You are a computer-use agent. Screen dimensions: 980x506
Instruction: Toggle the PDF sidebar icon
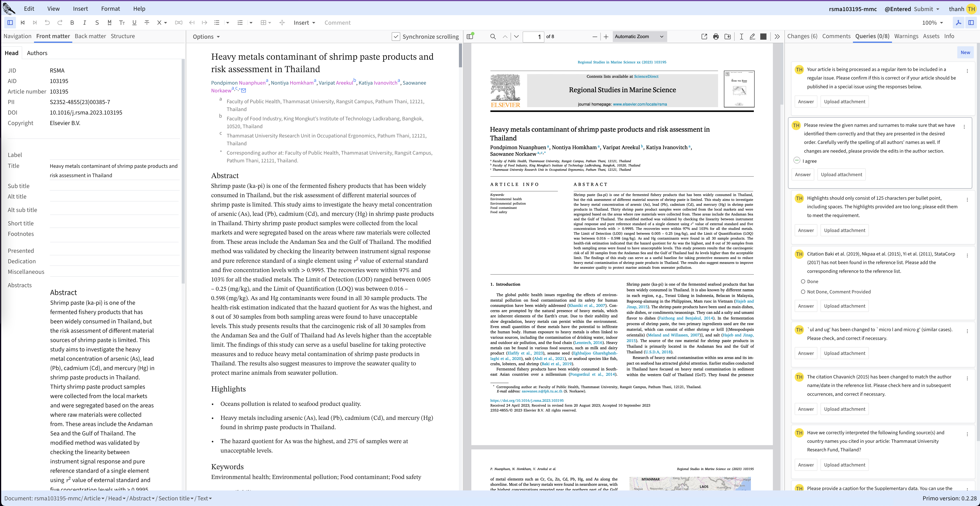470,37
